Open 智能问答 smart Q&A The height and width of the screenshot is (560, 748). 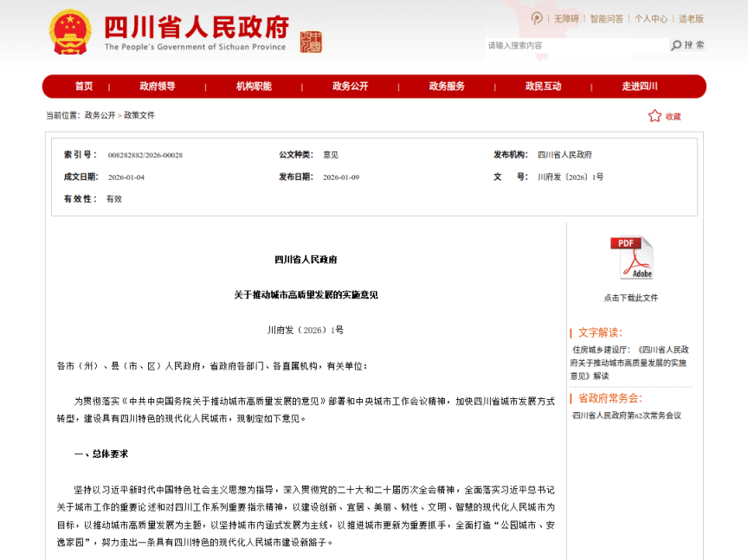(606, 18)
